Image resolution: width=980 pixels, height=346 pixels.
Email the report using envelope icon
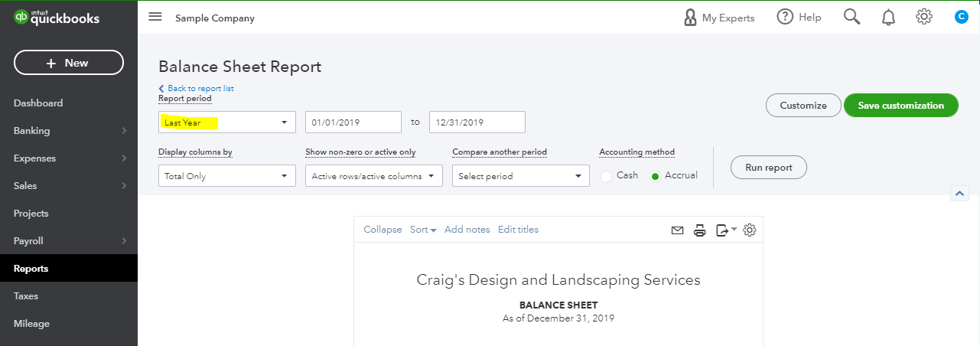click(677, 230)
